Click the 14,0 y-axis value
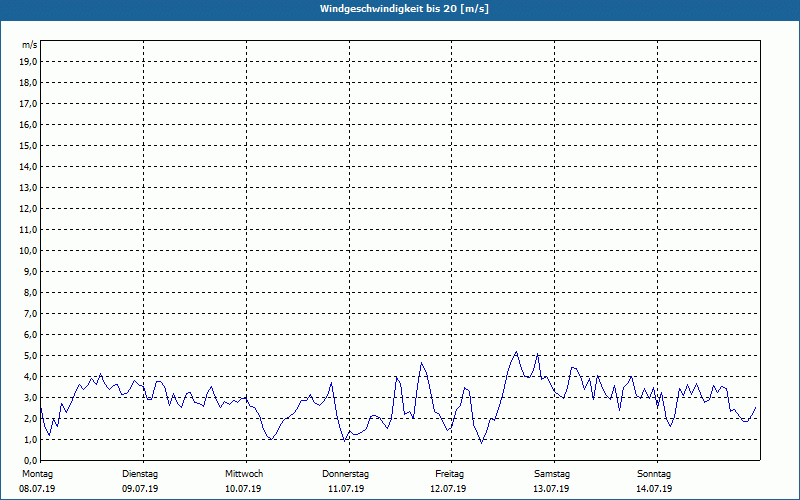The height and width of the screenshot is (500, 800). tap(29, 166)
